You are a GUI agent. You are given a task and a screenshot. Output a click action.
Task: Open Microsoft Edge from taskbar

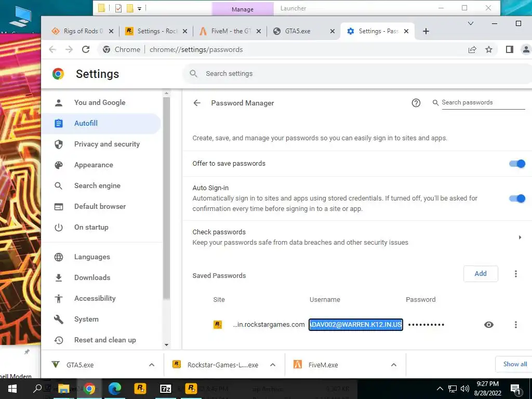click(x=115, y=389)
